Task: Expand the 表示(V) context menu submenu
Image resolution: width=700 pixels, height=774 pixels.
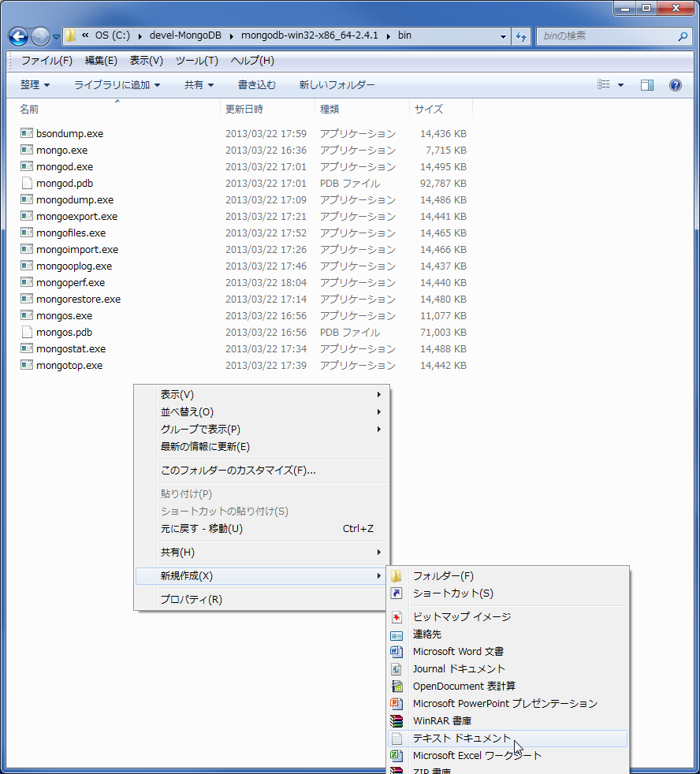Action: point(262,394)
